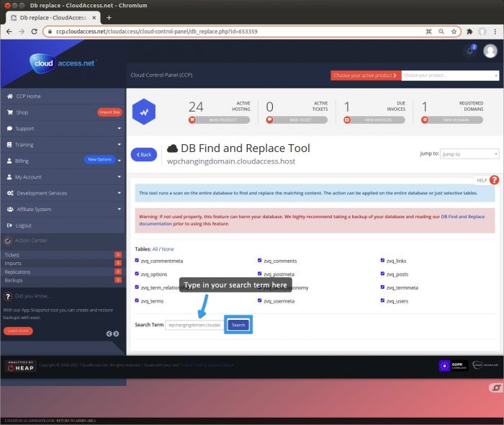Click Tickets count badge in Action Center
504x425 pixels.
(118, 255)
